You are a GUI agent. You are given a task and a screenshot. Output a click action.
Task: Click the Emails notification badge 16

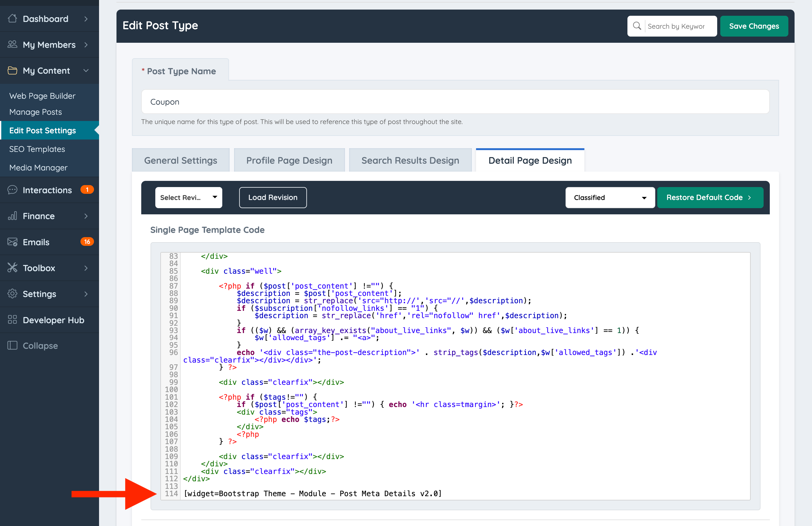click(x=87, y=242)
